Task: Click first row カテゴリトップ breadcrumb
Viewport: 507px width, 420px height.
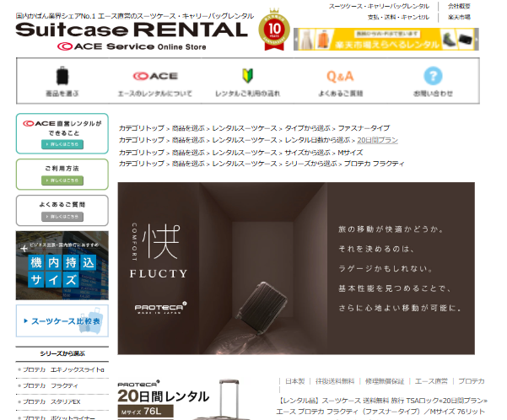Action: pyautogui.click(x=142, y=128)
